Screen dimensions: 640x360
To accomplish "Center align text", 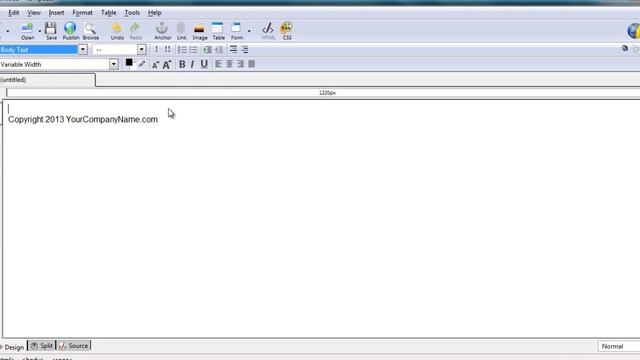I will [x=229, y=64].
